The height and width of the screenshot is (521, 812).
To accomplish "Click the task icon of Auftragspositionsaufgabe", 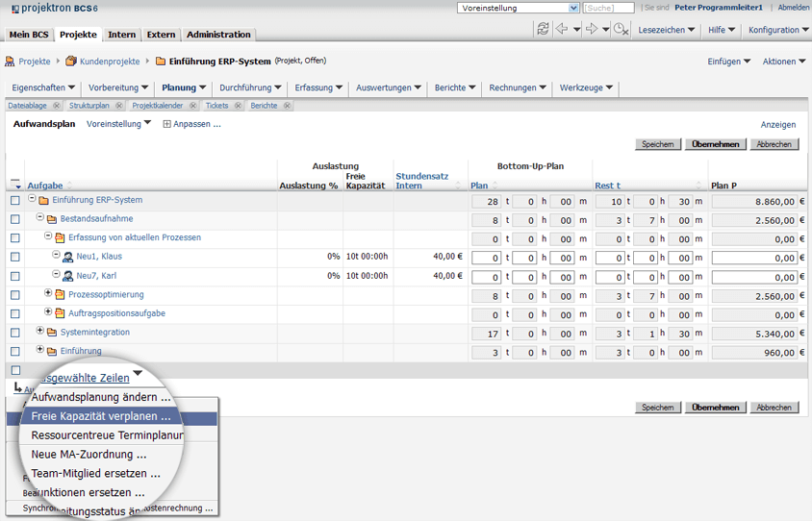I will [x=60, y=313].
